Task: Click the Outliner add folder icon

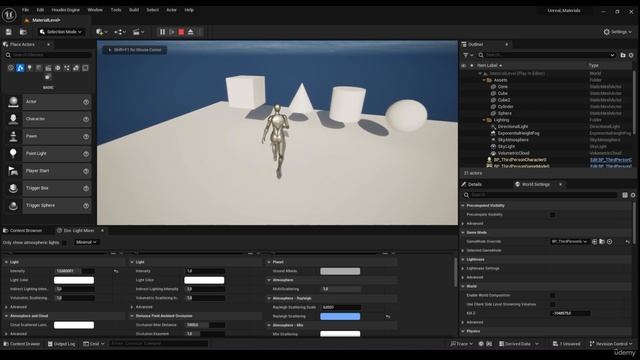Action: click(x=623, y=55)
